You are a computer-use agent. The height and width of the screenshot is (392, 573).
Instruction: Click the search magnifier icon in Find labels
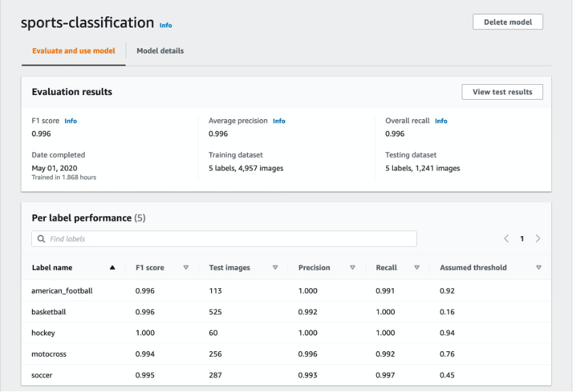pos(41,238)
